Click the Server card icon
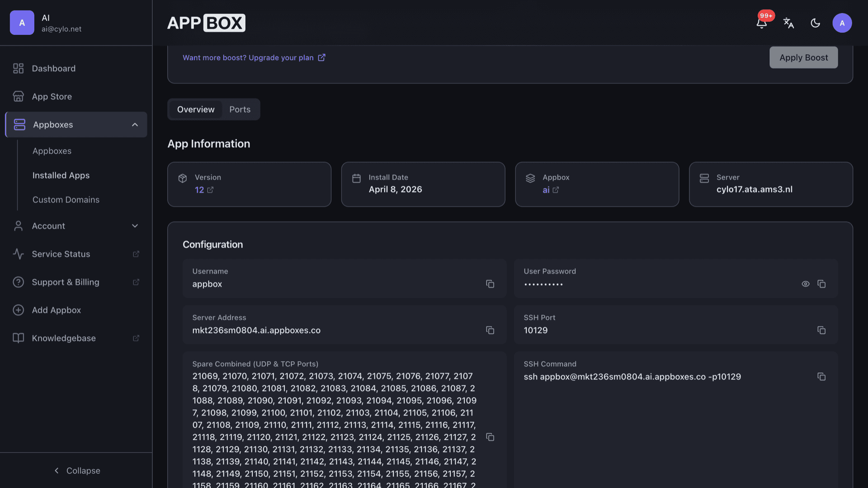Screen dimensions: 868x488 tap(704, 178)
